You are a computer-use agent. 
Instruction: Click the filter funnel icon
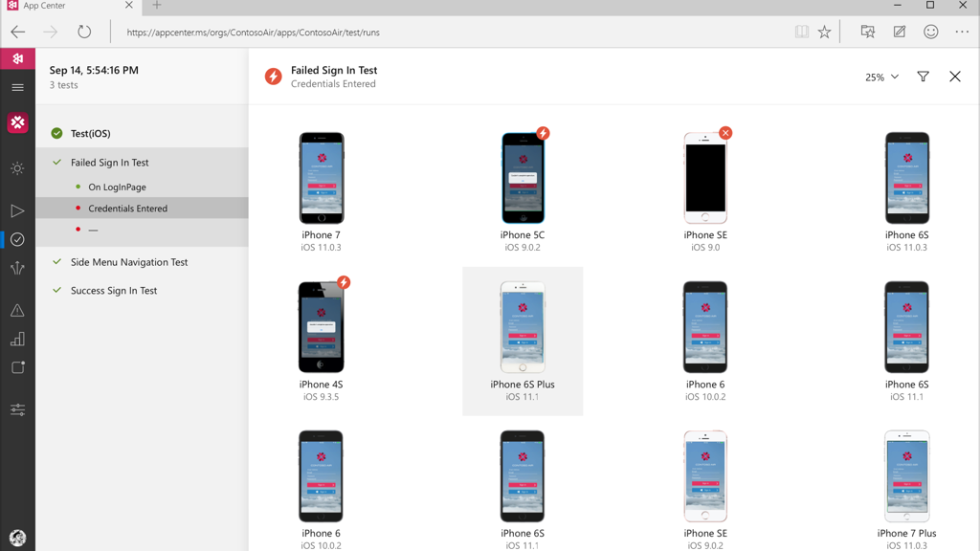pyautogui.click(x=923, y=77)
